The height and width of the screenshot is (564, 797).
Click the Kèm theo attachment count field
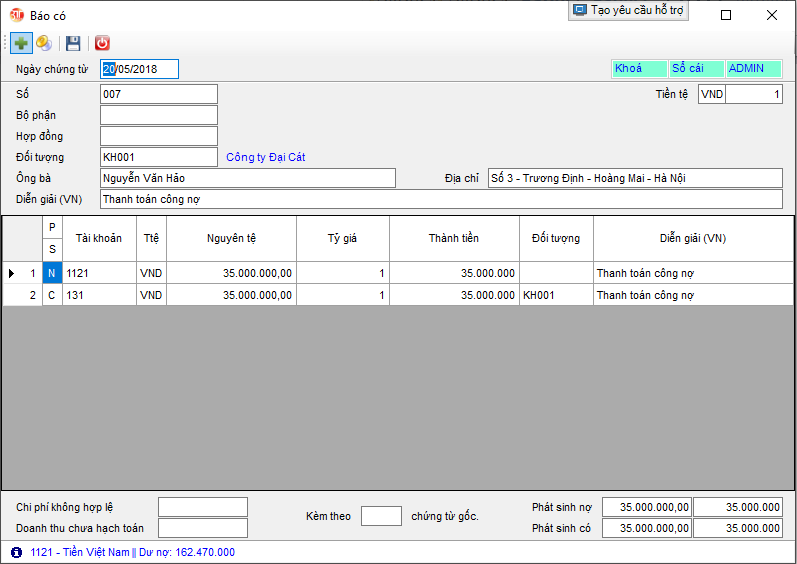point(380,516)
